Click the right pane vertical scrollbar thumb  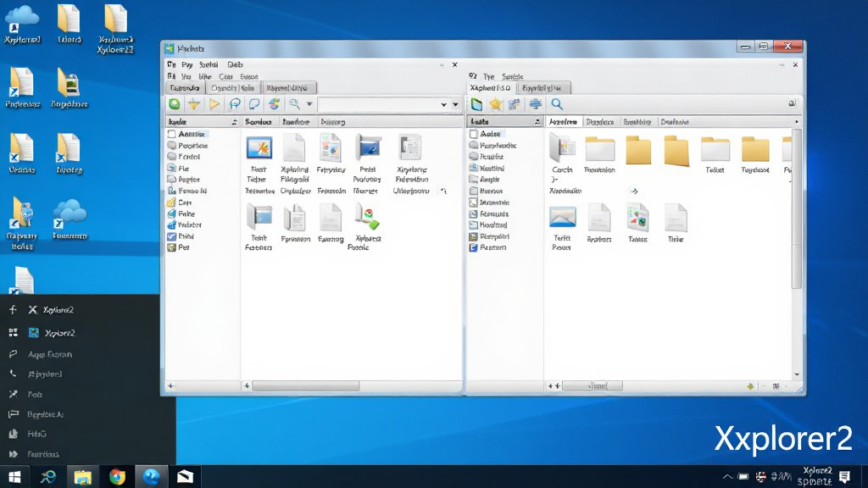point(797,208)
